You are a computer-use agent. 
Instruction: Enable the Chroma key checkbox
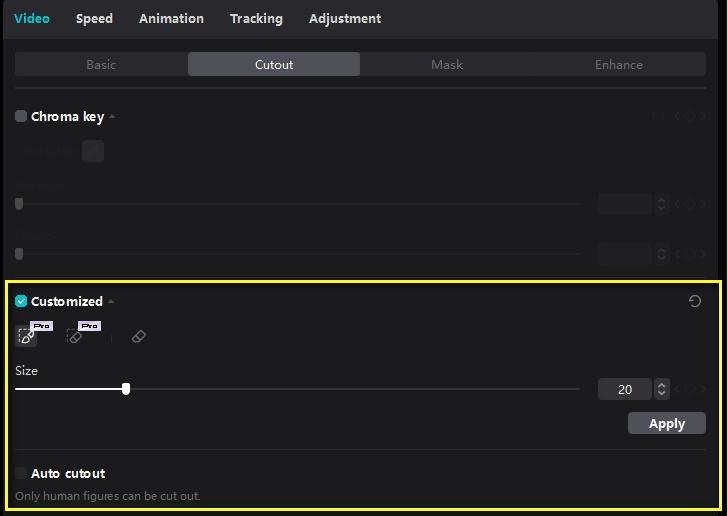coord(21,116)
